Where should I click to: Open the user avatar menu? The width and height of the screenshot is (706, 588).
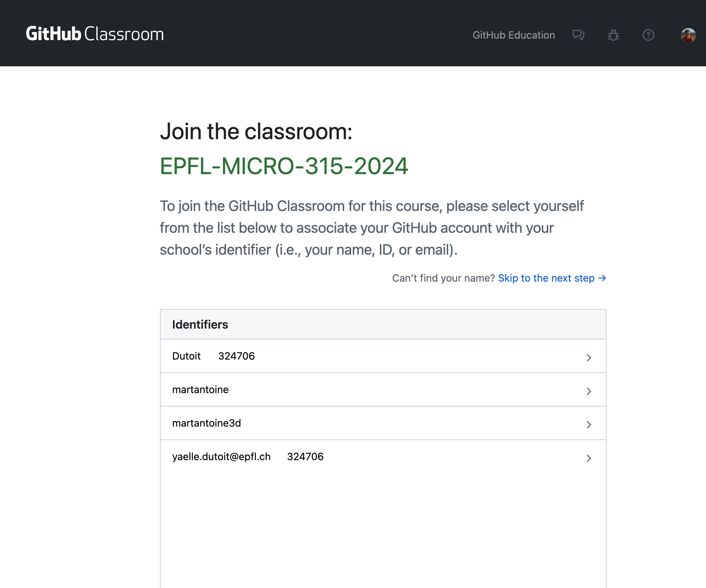click(688, 35)
